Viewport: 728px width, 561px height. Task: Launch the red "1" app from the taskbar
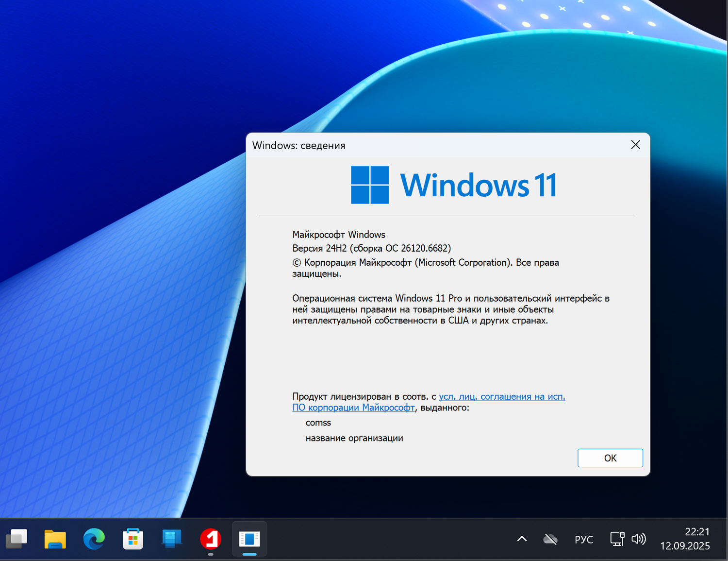tap(210, 539)
